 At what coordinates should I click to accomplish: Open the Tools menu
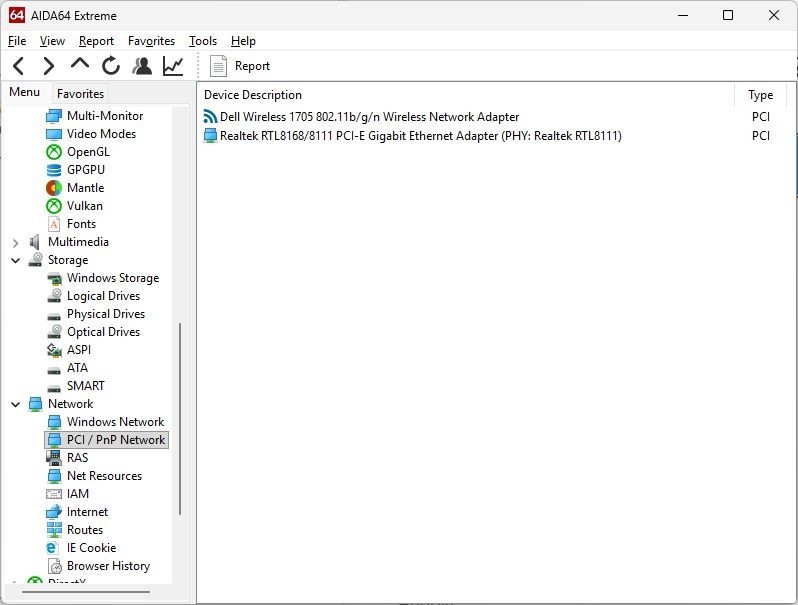coord(203,41)
